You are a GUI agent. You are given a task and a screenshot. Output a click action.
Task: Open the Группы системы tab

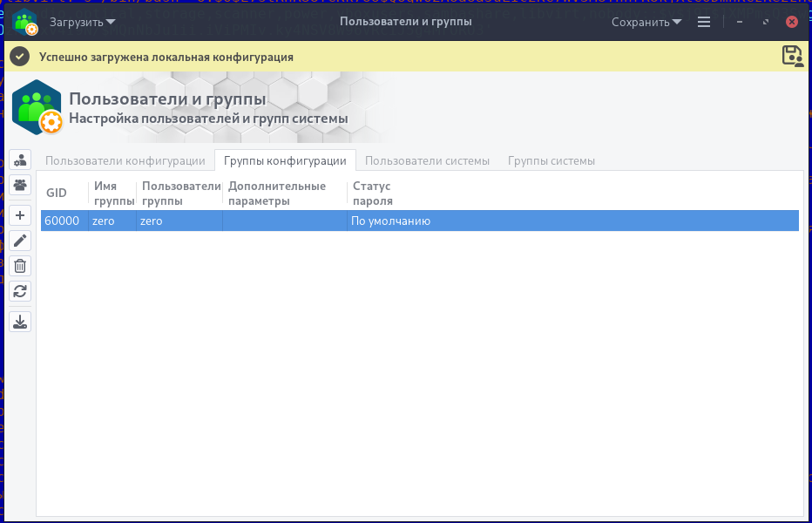coord(551,160)
